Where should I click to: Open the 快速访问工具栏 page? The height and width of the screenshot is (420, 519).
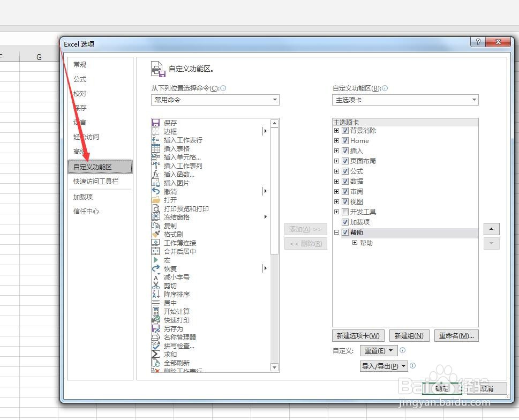pyautogui.click(x=96, y=182)
